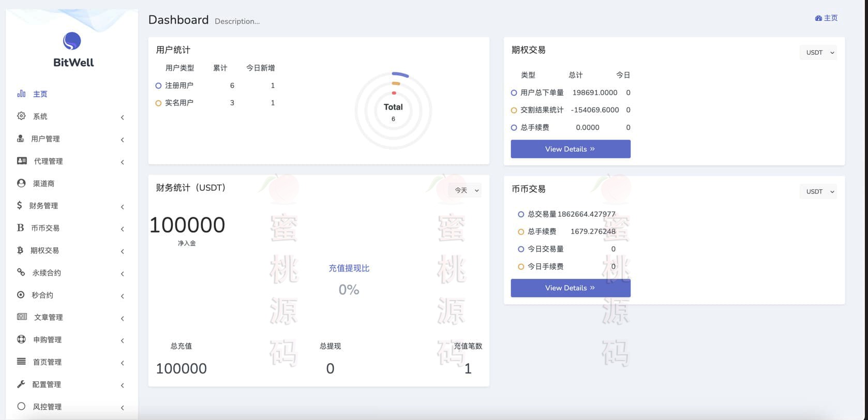Click the dollar sign icon for 财务管理

20,205
